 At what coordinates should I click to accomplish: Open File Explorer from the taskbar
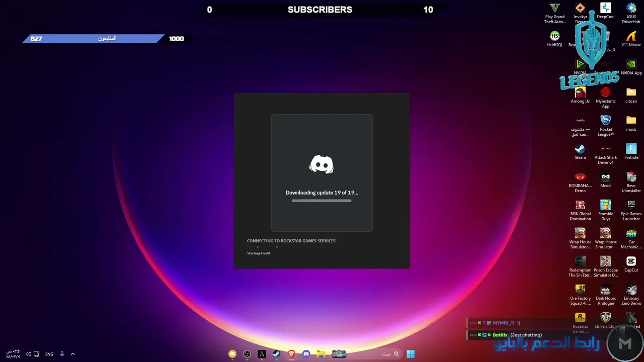(x=320, y=354)
